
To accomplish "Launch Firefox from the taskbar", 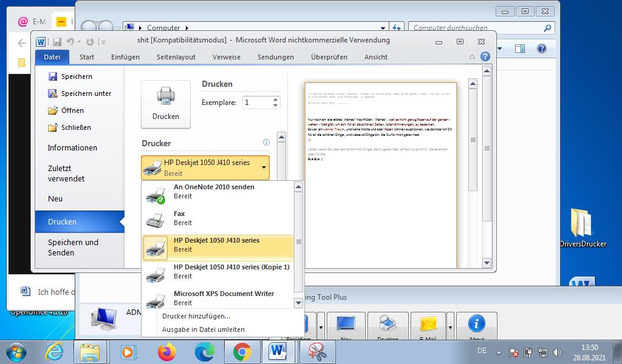I will tap(166, 352).
